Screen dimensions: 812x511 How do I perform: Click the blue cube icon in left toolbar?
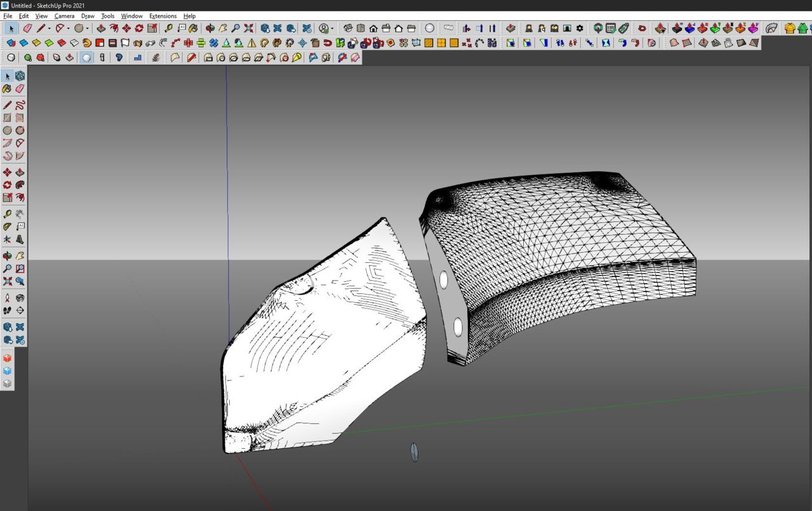coord(7,371)
